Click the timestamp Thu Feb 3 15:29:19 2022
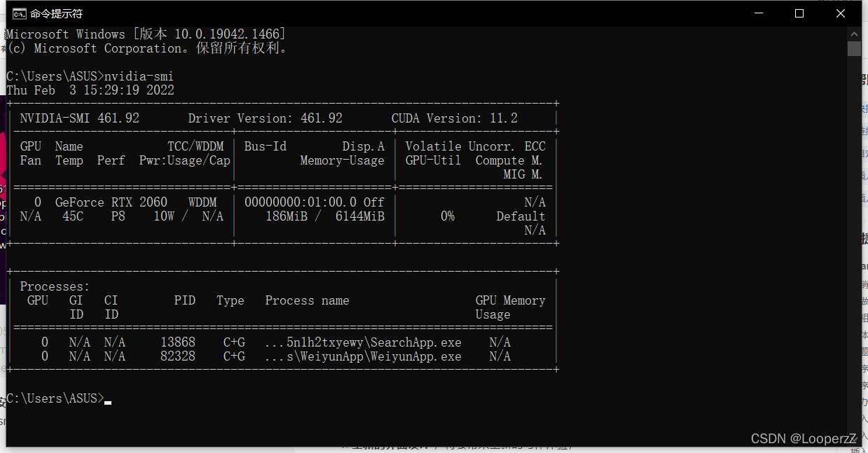The image size is (868, 453). tap(90, 90)
